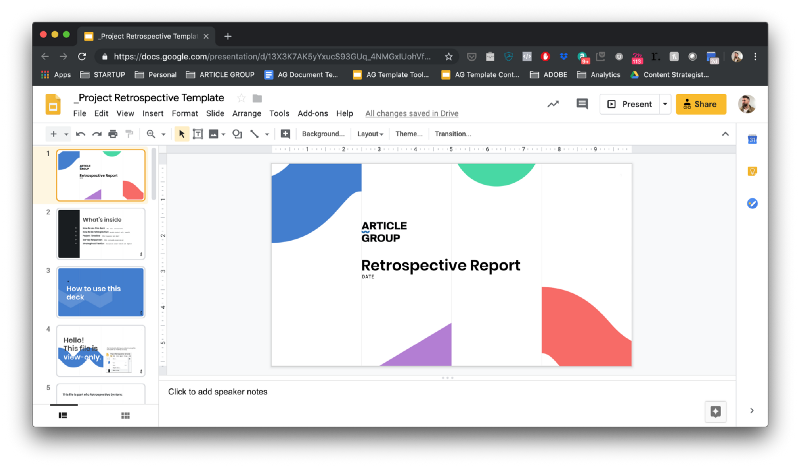Open Google Tasks side panel icon
800x469 pixels.
pyautogui.click(x=752, y=203)
